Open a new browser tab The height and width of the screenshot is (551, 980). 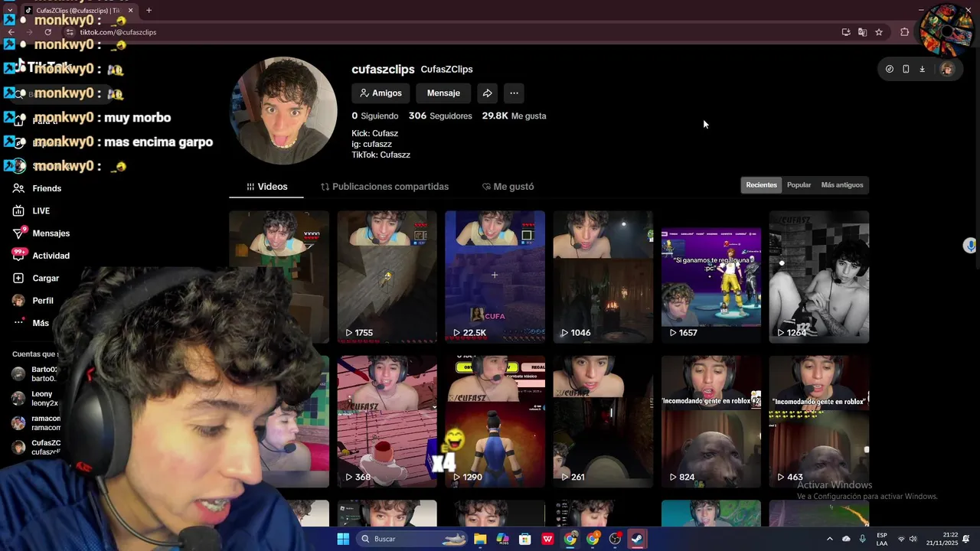(x=149, y=11)
